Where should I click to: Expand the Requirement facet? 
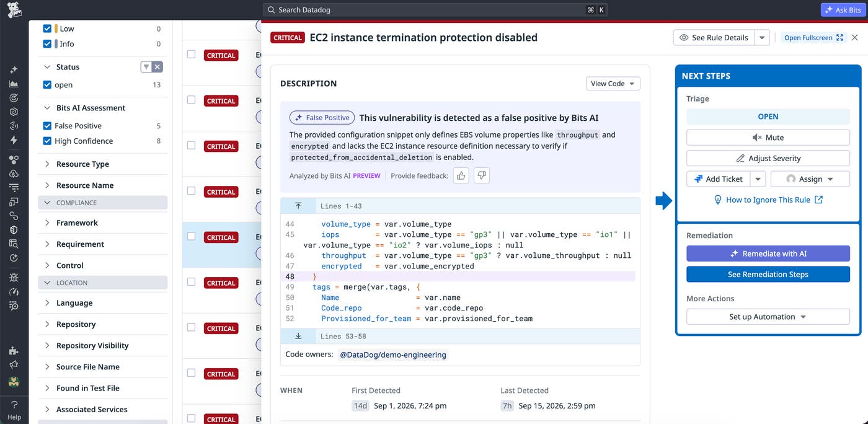click(x=47, y=244)
